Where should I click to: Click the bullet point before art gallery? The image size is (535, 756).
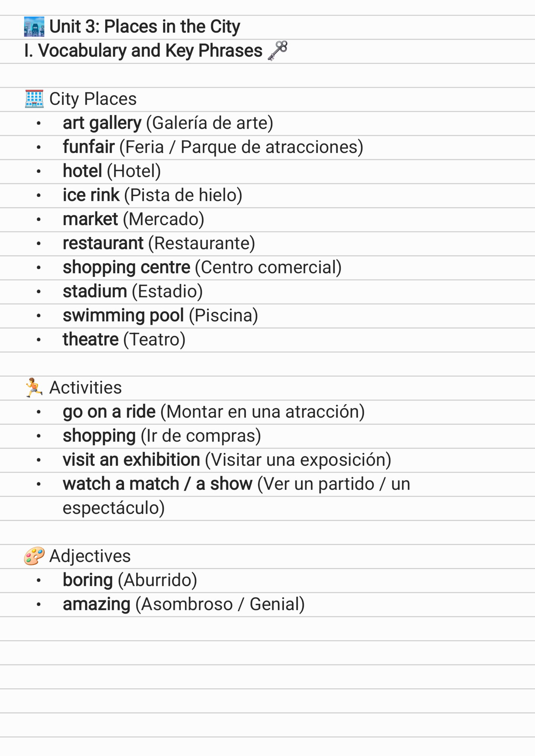click(39, 123)
